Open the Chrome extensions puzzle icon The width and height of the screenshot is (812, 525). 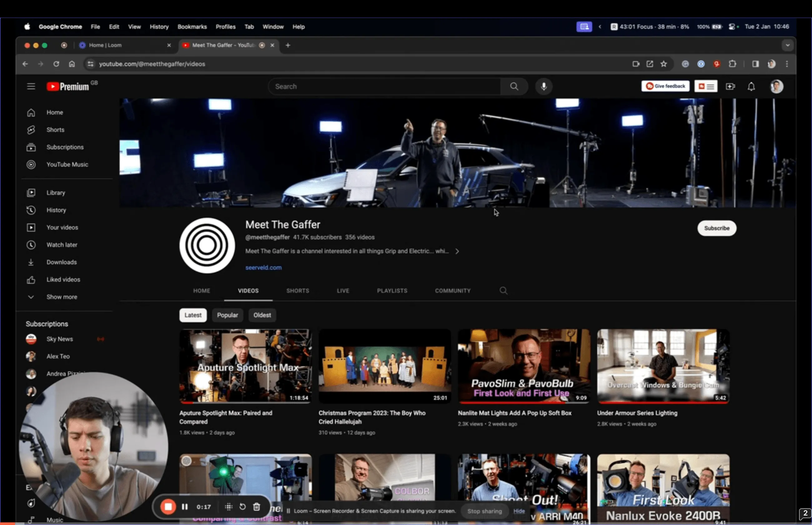(732, 64)
